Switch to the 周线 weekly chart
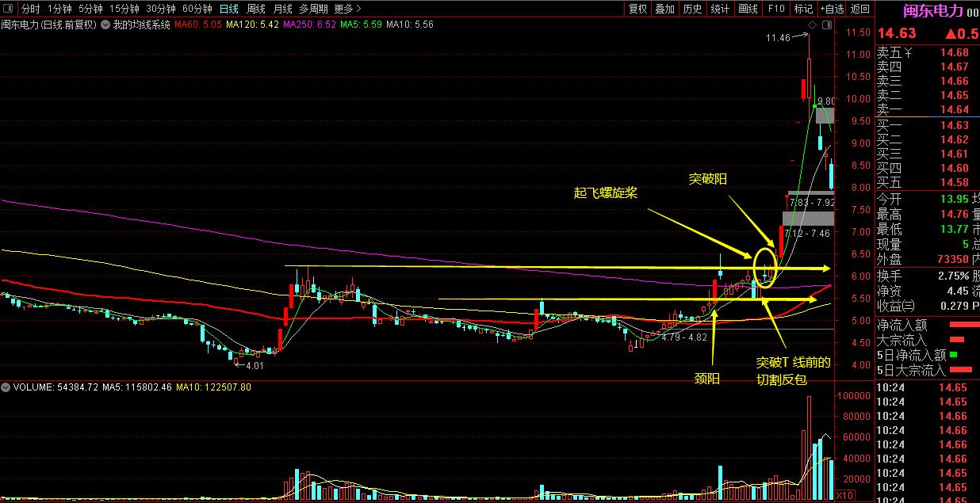This screenshot has width=980, height=503. [x=256, y=10]
